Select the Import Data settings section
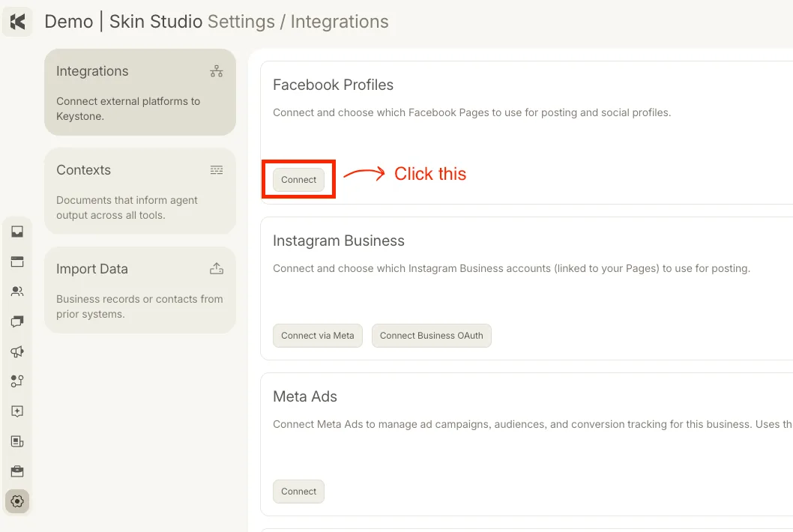The image size is (793, 532). (x=140, y=290)
